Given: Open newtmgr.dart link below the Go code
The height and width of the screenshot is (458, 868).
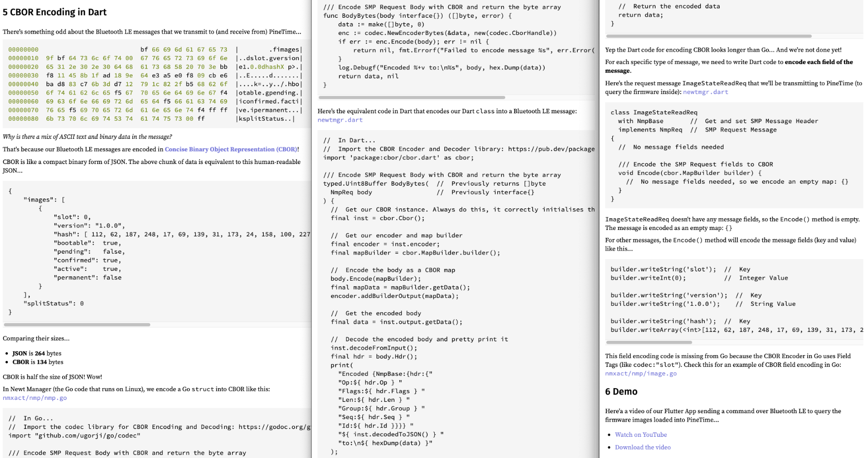Looking at the screenshot, I should 340,120.
